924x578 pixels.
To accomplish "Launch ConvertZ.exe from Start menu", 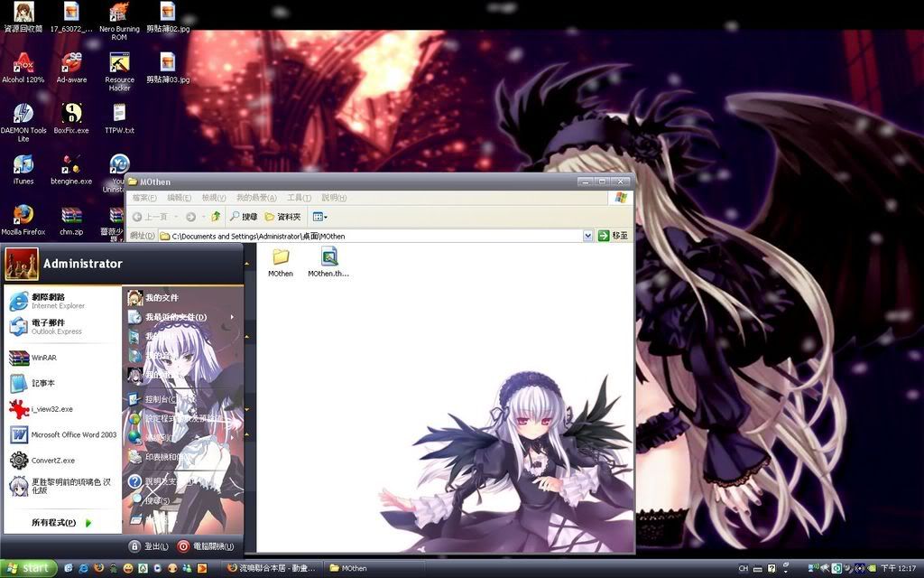I will [x=62, y=460].
